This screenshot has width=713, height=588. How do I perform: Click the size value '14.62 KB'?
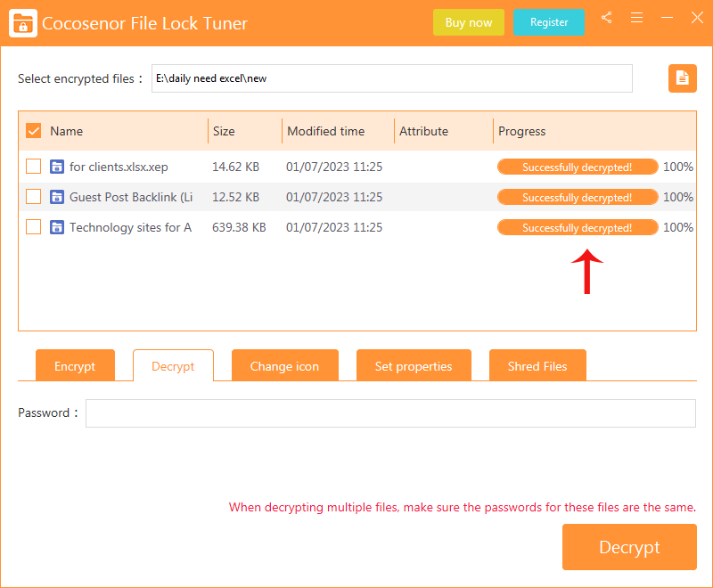click(235, 167)
